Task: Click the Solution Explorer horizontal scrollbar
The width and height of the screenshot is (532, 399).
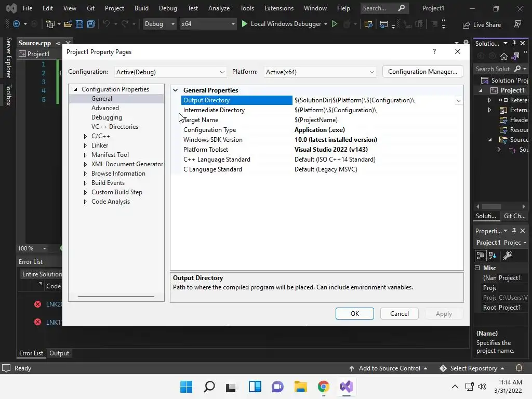Action: coord(491,206)
